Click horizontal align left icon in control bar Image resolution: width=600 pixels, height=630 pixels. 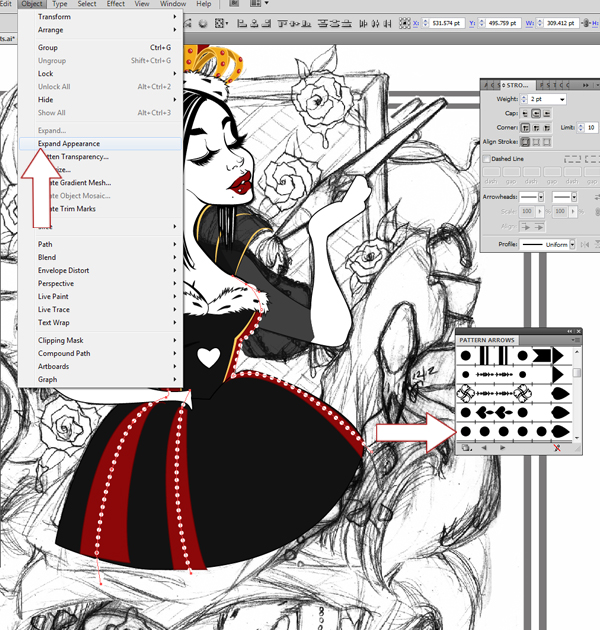242,23
